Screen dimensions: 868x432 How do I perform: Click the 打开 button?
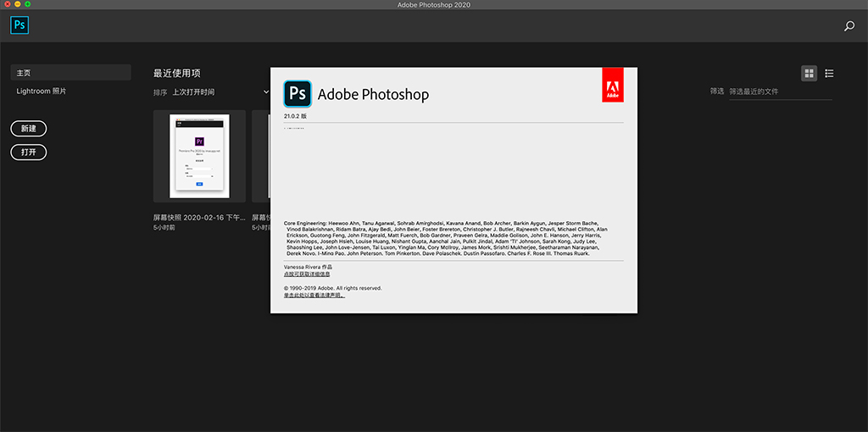point(29,152)
